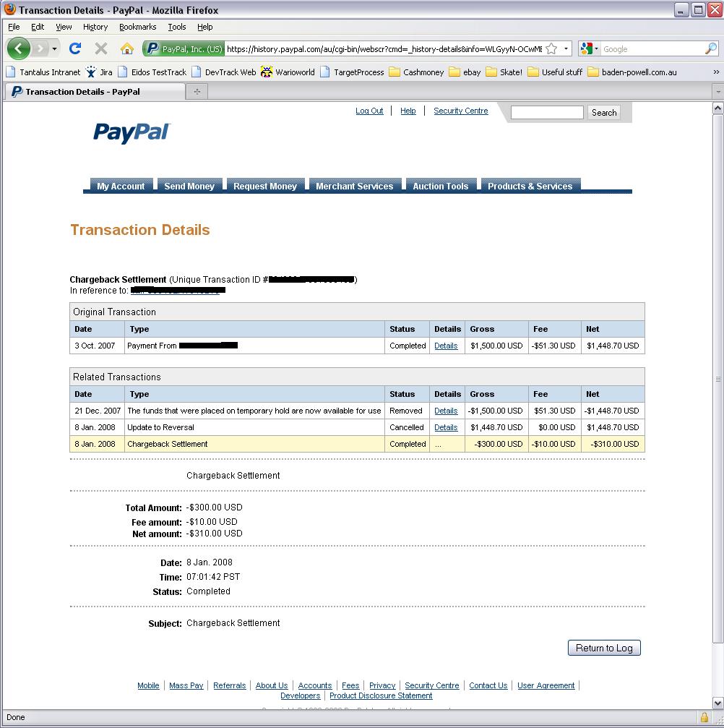This screenshot has height=728, width=724.
Task: Open the Merchant Services tab
Action: point(355,186)
